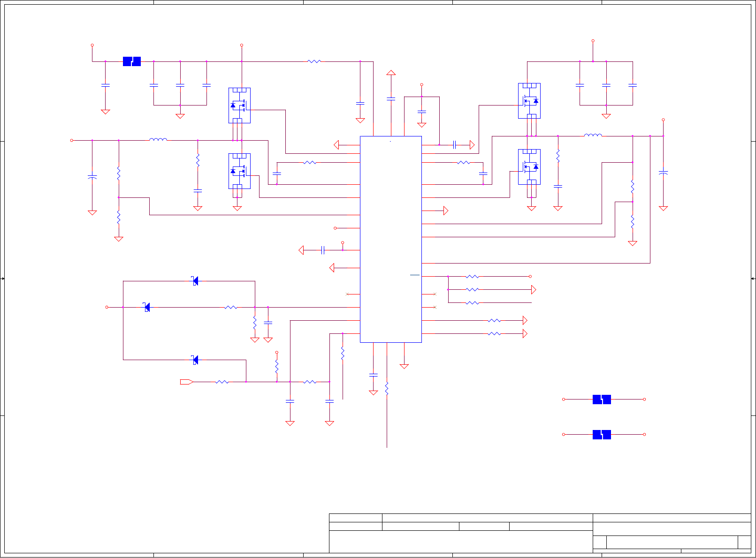Select the polarized capacitor at the far-right output

[x=663, y=173]
